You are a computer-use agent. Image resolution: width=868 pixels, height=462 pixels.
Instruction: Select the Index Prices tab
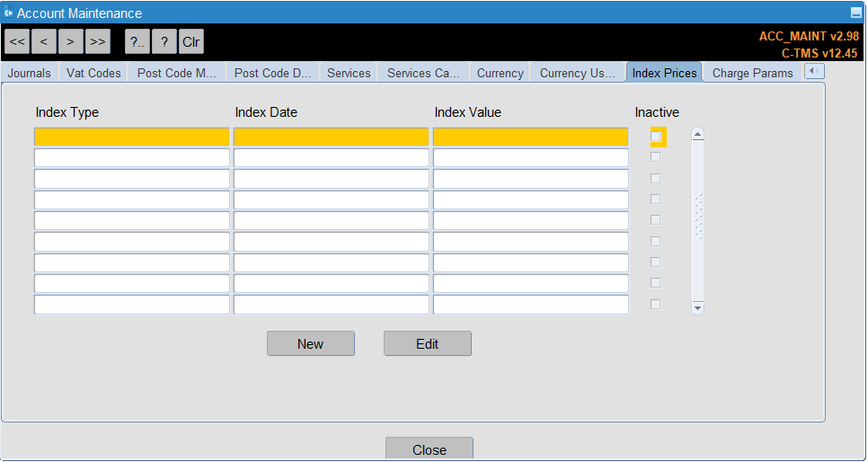pyautogui.click(x=664, y=73)
